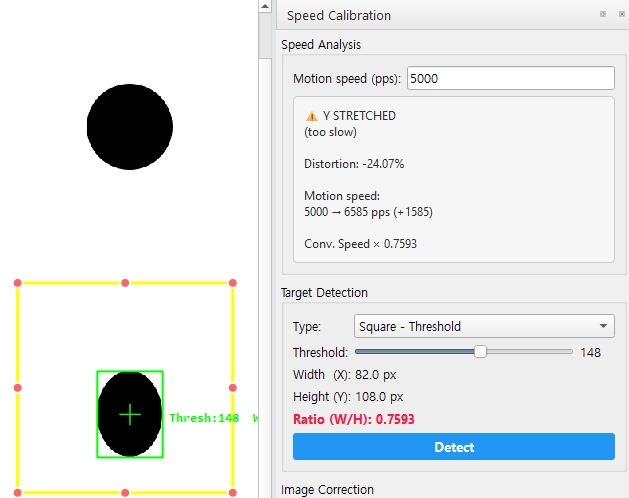This screenshot has height=498, width=629.
Task: Click the top-middle handle of the yellow ROI
Action: coord(125,283)
